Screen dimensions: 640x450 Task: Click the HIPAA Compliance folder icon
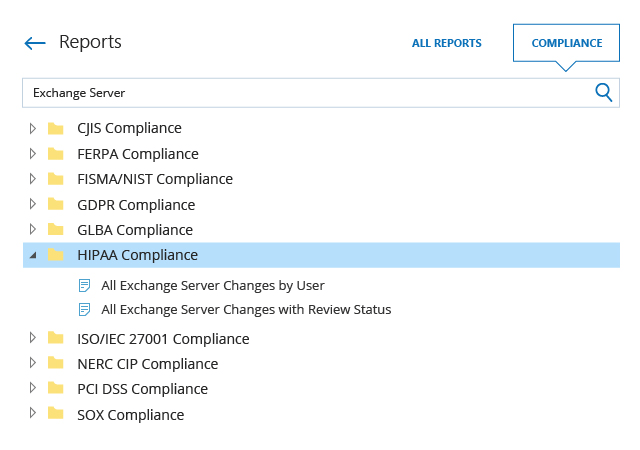56,255
